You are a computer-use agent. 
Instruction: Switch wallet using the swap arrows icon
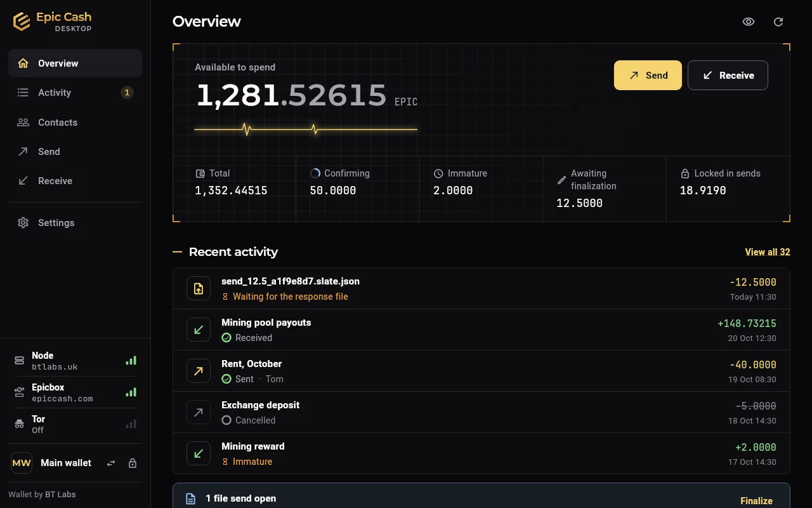(x=111, y=464)
